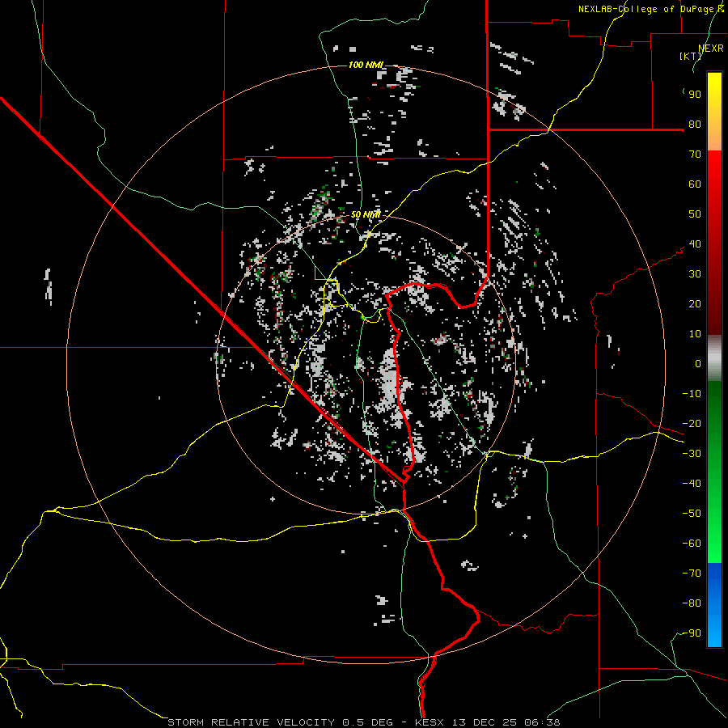The height and width of the screenshot is (728, 728).
Task: Click the -60 value on the velocity scale
Action: [x=692, y=544]
